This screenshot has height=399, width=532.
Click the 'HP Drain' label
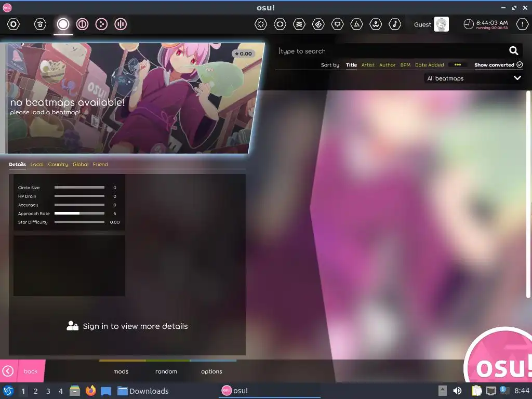click(x=27, y=196)
